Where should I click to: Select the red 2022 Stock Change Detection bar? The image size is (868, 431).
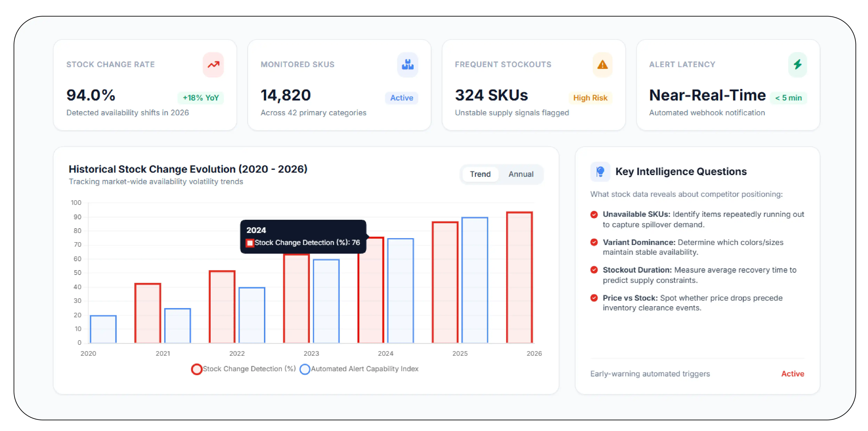pyautogui.click(x=222, y=307)
